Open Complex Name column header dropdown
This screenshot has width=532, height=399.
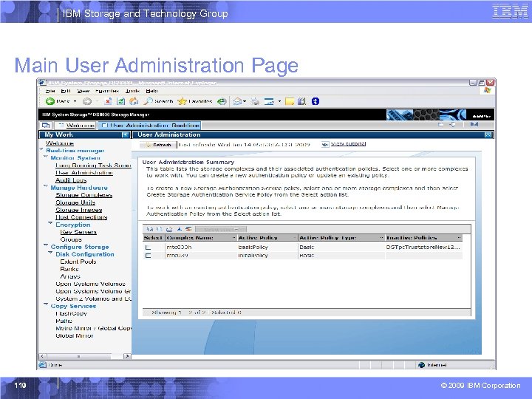(233, 238)
